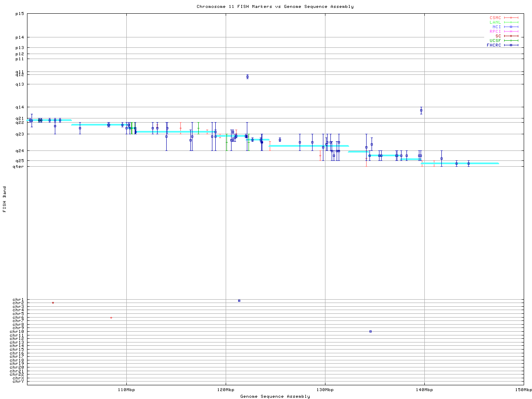Select the p15 band label
Image resolution: width=532 pixels, height=399 pixels.
pos(20,14)
